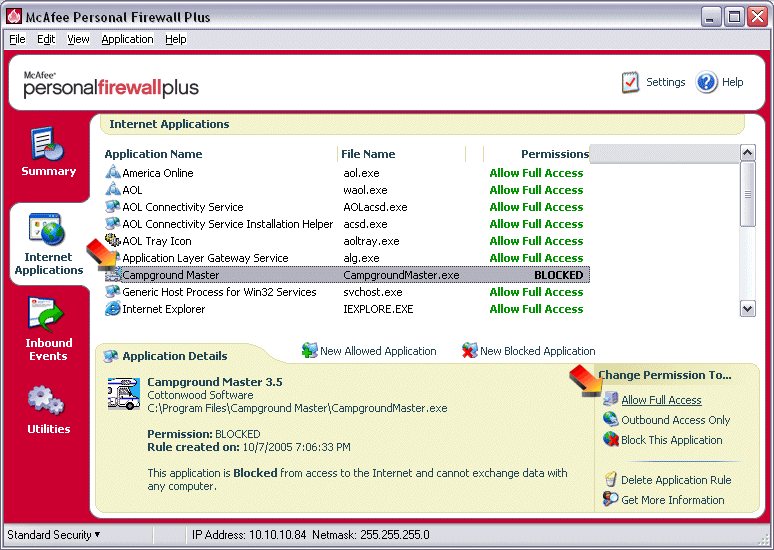Click the New Allowed Application link text

(x=378, y=351)
